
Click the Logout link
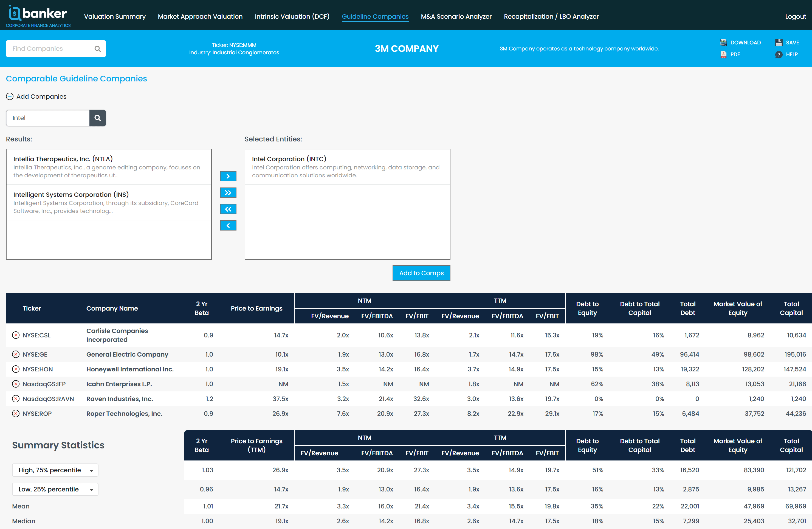point(795,16)
